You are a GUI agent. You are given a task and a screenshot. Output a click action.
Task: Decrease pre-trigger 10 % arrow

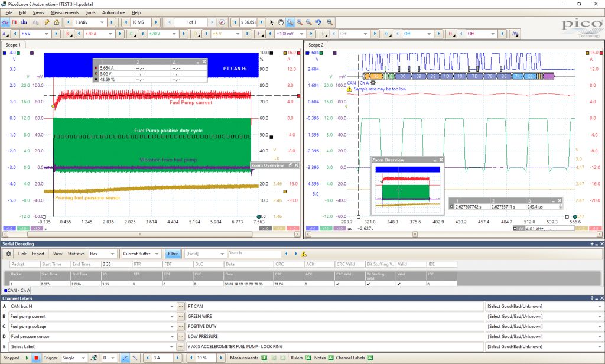coord(191,358)
